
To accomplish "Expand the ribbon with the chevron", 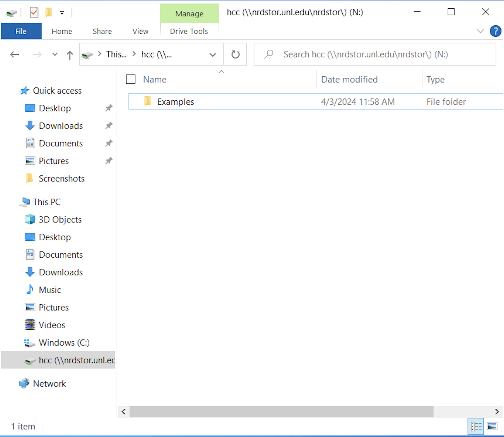I will (x=480, y=31).
